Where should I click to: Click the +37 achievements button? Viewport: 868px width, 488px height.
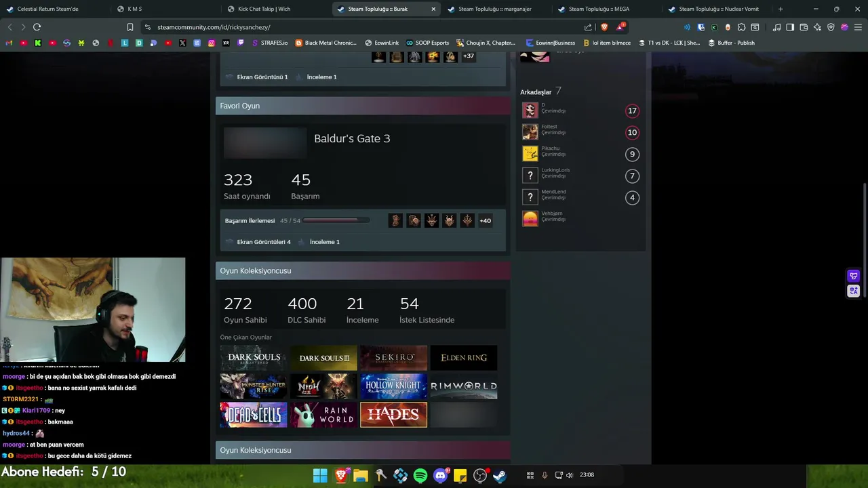468,56
